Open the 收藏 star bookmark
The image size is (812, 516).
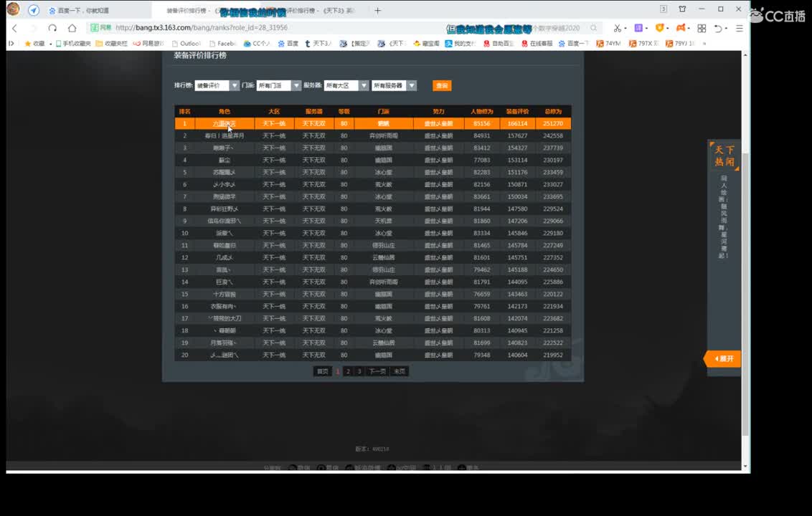pyautogui.click(x=34, y=44)
